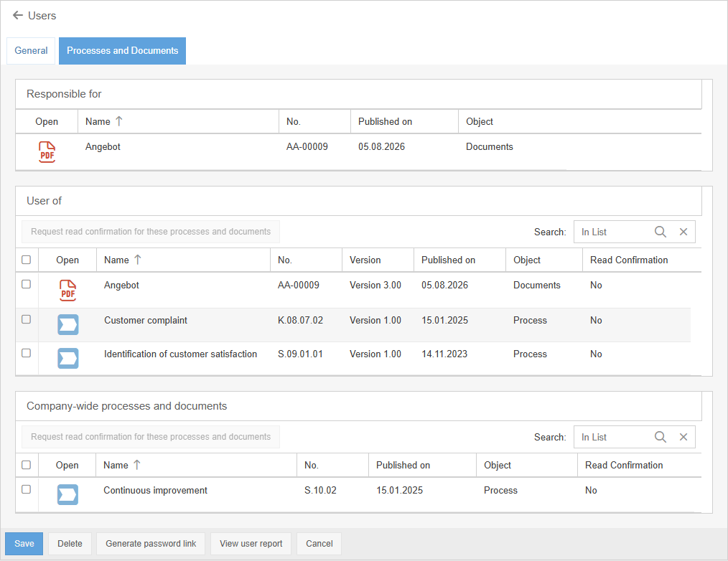
Task: Open Continuous improvement process icon
Action: 67,495
